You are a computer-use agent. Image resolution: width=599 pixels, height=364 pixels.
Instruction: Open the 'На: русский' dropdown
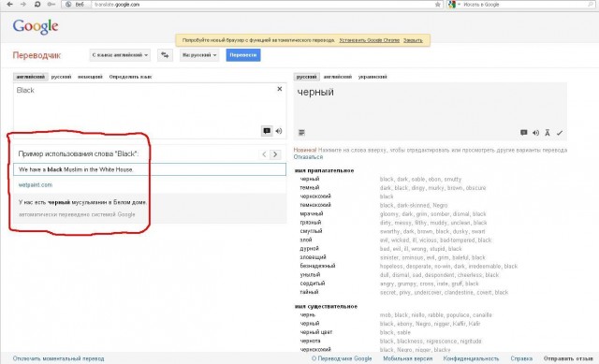[199, 55]
